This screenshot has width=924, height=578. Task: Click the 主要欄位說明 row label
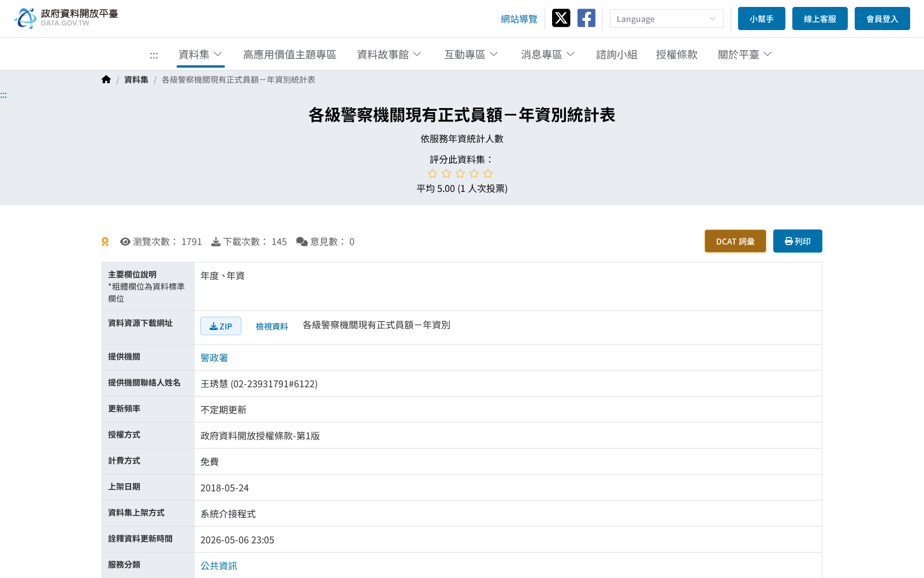point(132,275)
